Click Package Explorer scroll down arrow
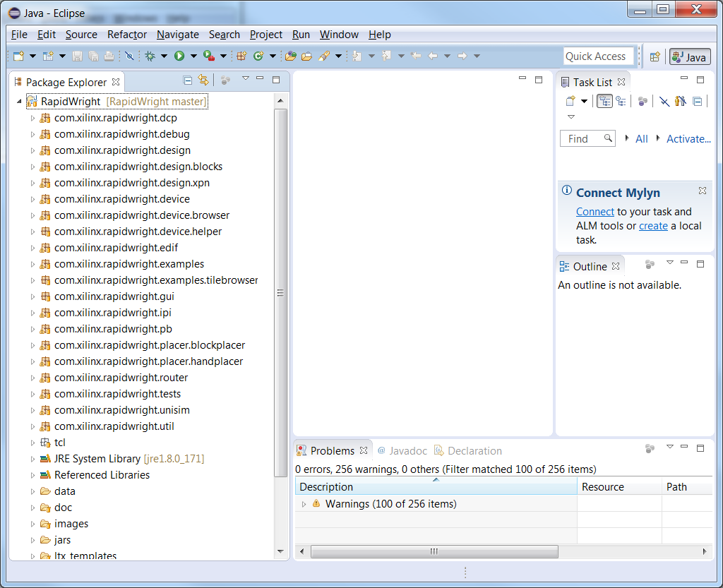723x588 pixels. pyautogui.click(x=280, y=551)
